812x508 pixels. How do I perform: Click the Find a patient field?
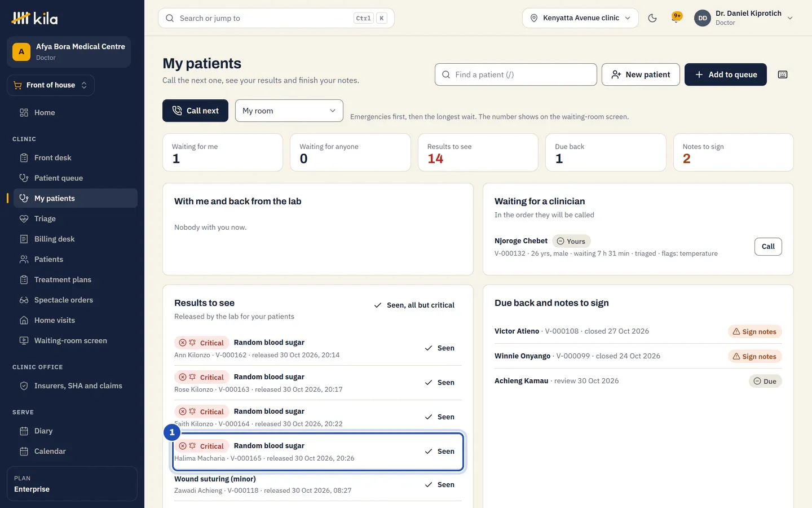pos(516,75)
